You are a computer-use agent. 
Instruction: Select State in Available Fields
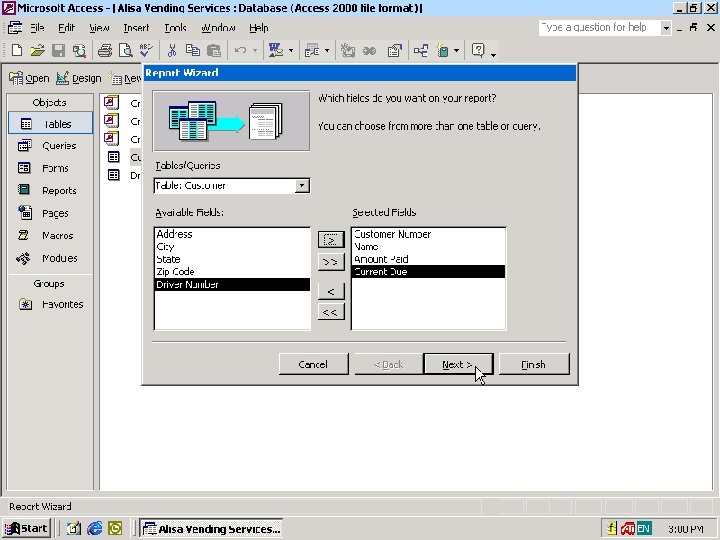(232, 259)
